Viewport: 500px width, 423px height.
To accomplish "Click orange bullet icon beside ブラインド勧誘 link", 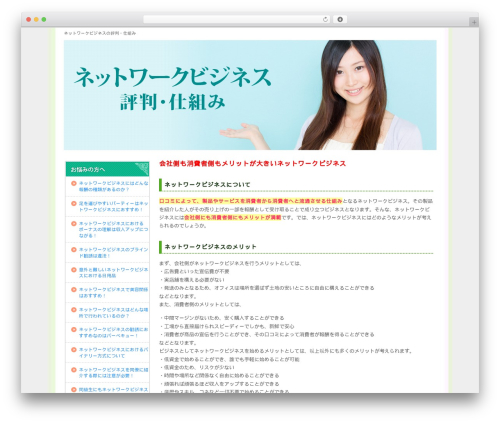I will (74, 249).
